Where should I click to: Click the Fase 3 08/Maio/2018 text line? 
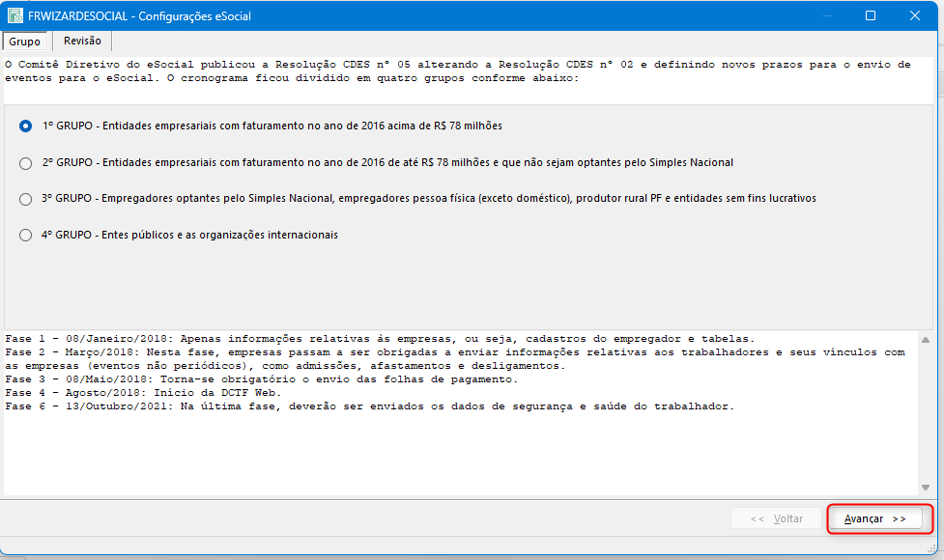coord(261,379)
